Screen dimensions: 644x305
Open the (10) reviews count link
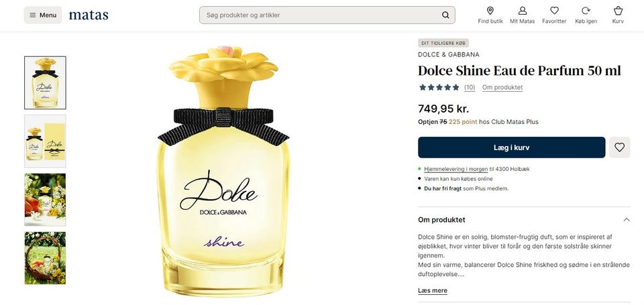pyautogui.click(x=470, y=87)
